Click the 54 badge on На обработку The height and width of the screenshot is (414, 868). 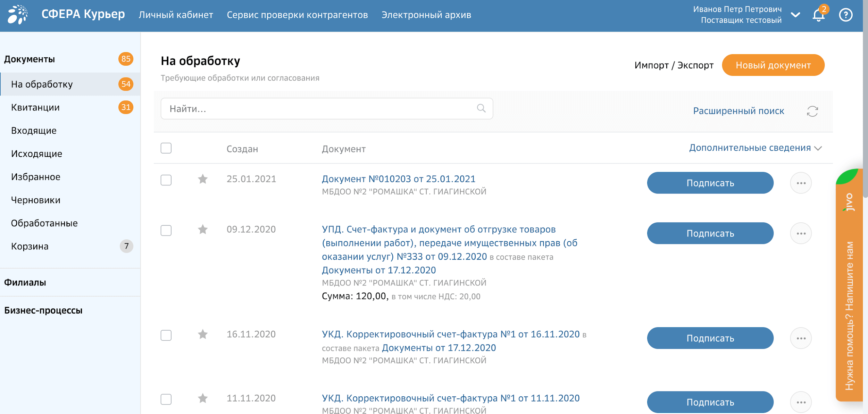126,84
